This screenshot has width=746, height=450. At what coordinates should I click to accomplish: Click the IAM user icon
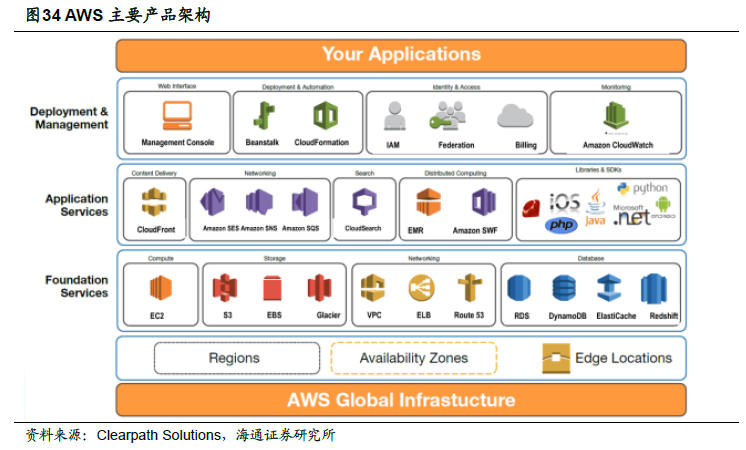[x=393, y=120]
